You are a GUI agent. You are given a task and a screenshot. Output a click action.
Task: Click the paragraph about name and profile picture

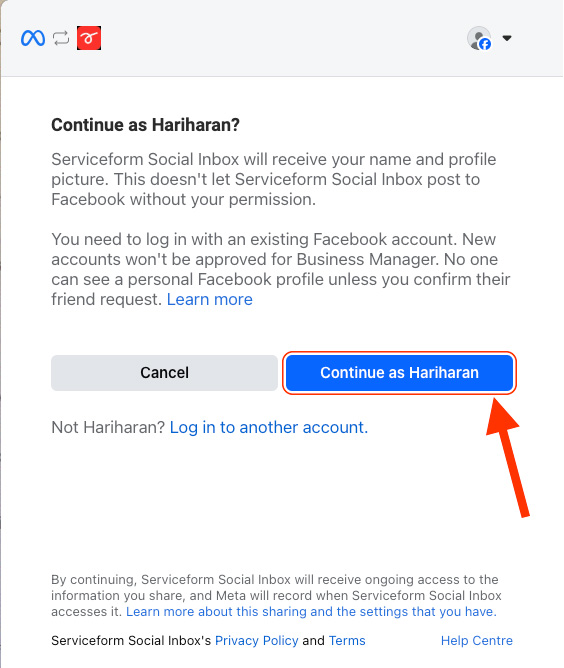pos(273,179)
